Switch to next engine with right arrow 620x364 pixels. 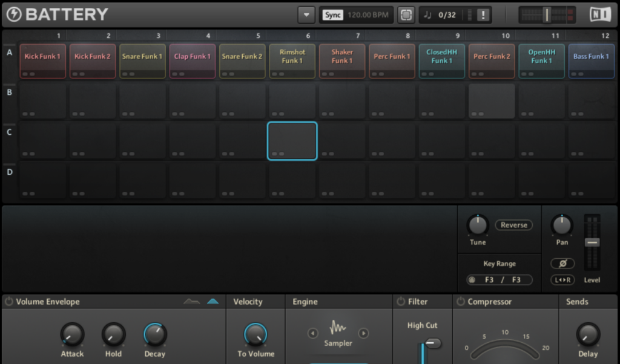click(x=363, y=333)
